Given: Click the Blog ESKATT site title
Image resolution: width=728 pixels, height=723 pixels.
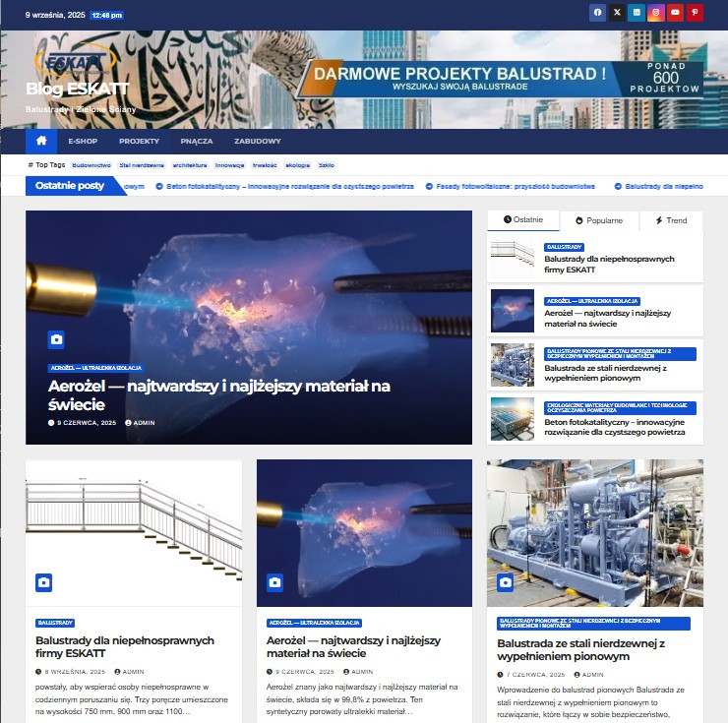Looking at the screenshot, I should [77, 89].
